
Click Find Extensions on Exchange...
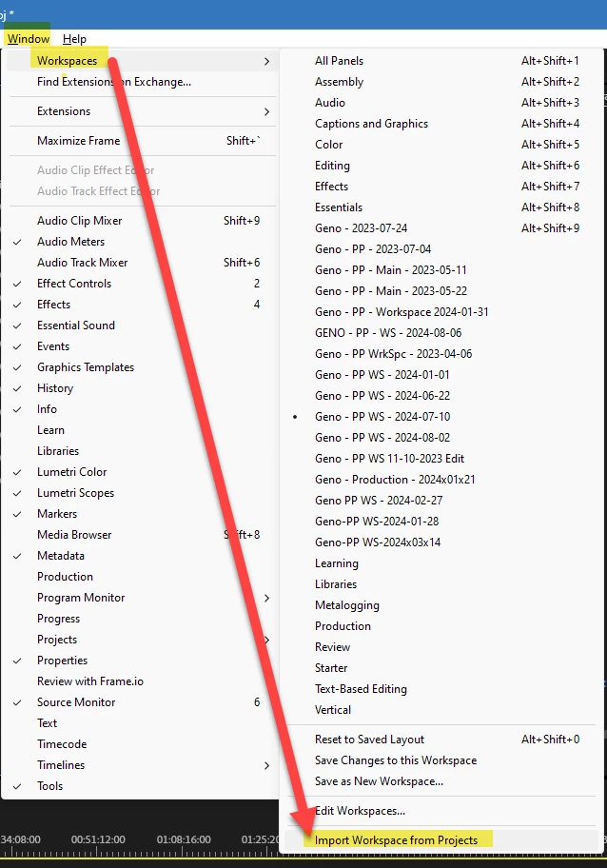pyautogui.click(x=142, y=82)
